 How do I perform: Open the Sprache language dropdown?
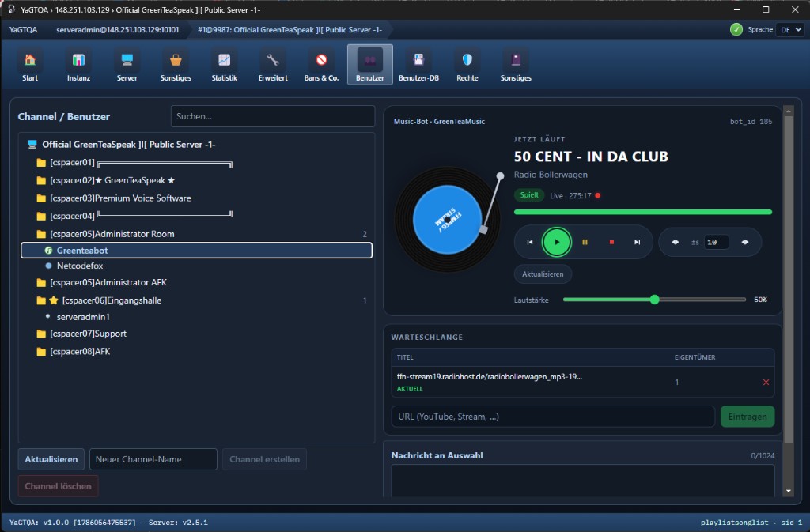click(x=790, y=29)
